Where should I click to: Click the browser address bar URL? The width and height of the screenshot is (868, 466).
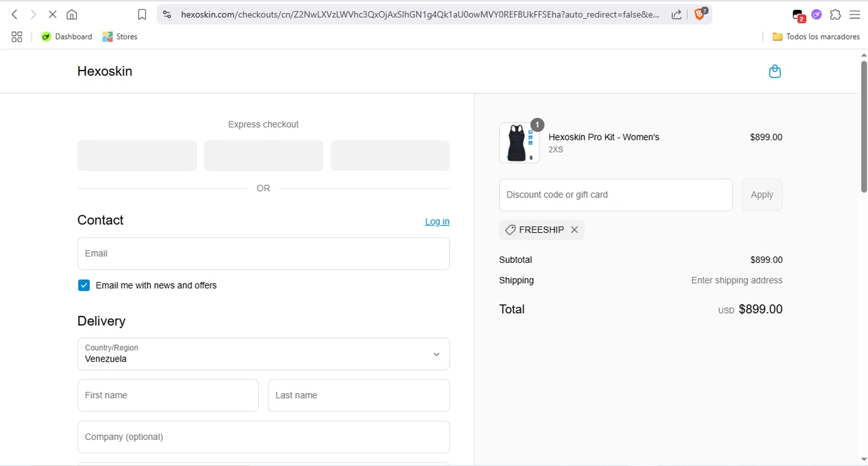(420, 15)
